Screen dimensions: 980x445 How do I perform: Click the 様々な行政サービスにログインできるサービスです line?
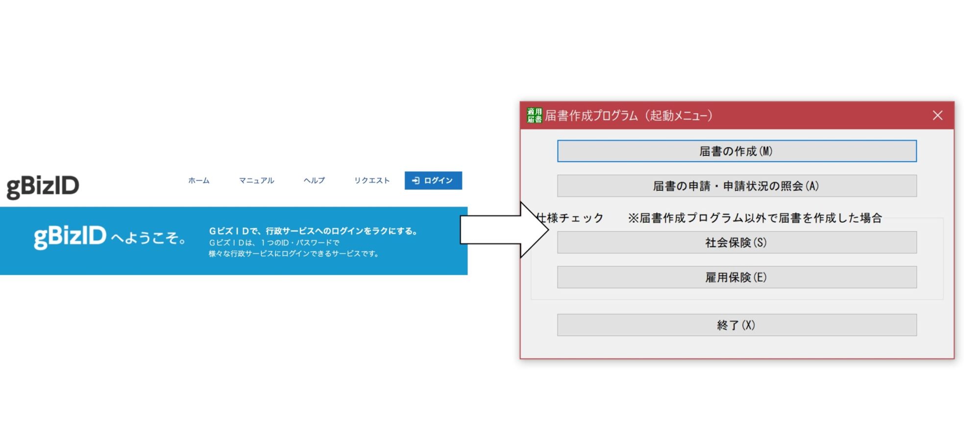point(294,253)
